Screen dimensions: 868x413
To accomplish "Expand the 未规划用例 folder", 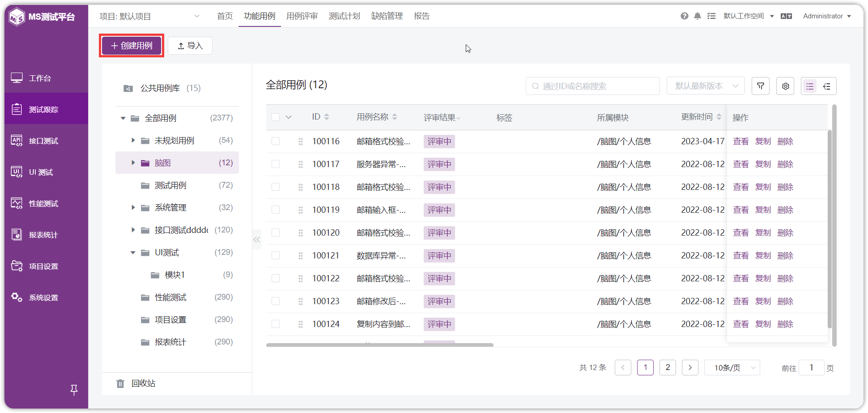I will tap(133, 141).
